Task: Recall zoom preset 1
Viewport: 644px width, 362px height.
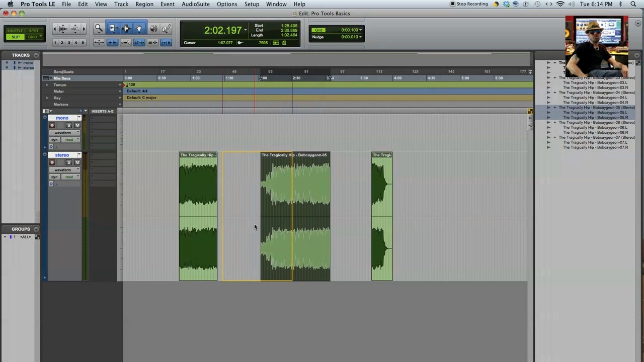Action: click(55, 43)
